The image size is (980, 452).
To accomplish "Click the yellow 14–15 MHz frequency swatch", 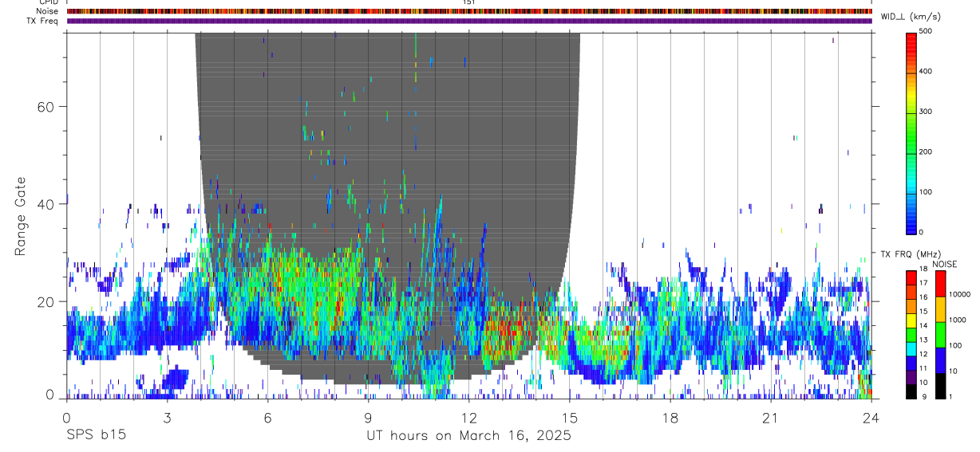I will click(x=911, y=320).
